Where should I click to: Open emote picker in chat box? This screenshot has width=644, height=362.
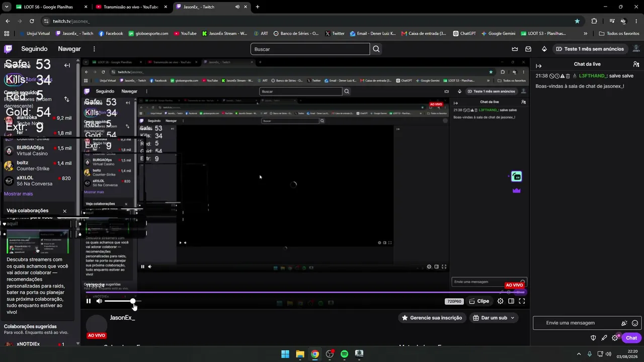pyautogui.click(x=635, y=323)
